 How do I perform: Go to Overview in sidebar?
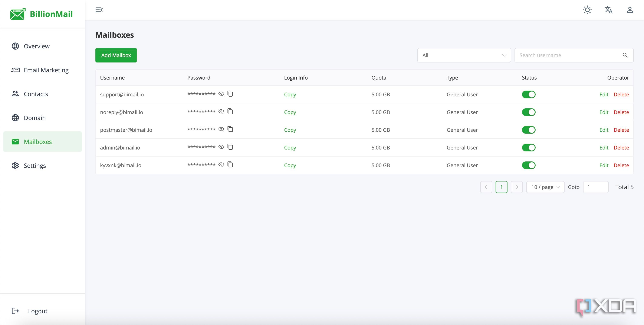[x=43, y=46]
